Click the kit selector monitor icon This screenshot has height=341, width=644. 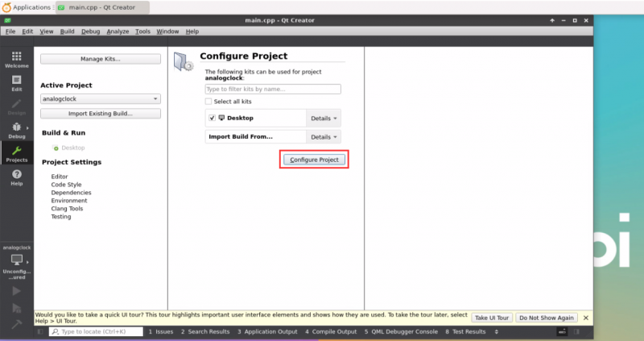coord(16,260)
